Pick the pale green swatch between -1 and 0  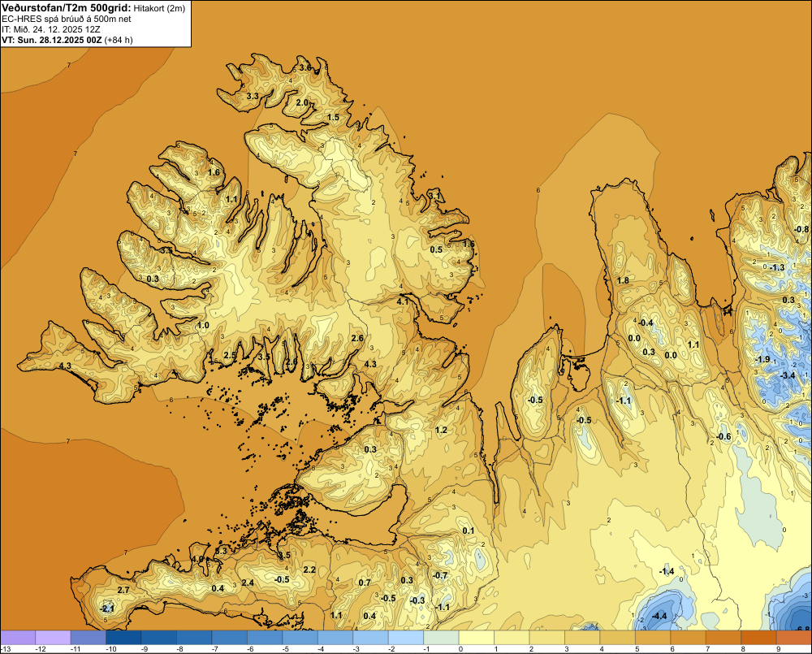441,638
